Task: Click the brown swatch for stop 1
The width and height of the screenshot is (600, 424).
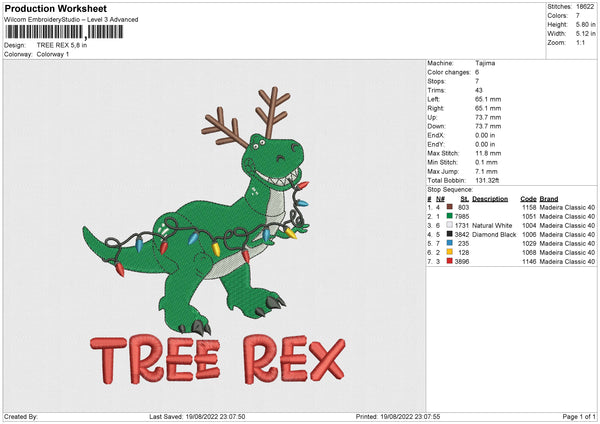Action: pyautogui.click(x=450, y=207)
